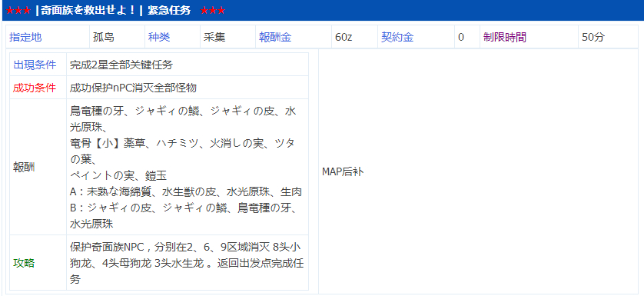
Task: Click the 50分 time limit value
Action: coord(593,38)
